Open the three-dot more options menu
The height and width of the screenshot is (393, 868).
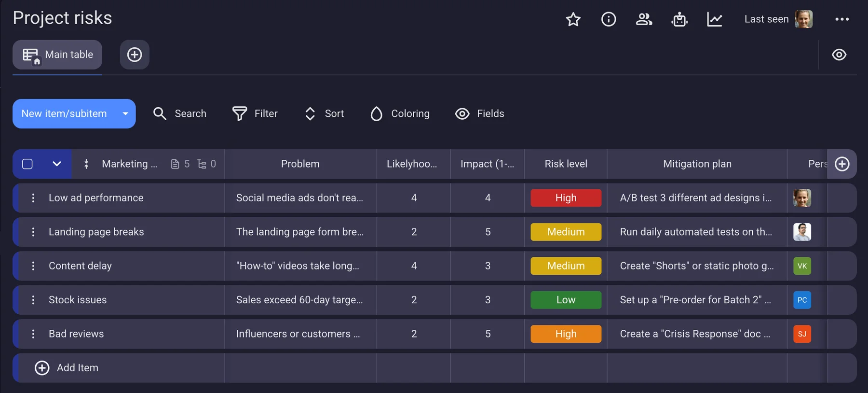click(842, 19)
